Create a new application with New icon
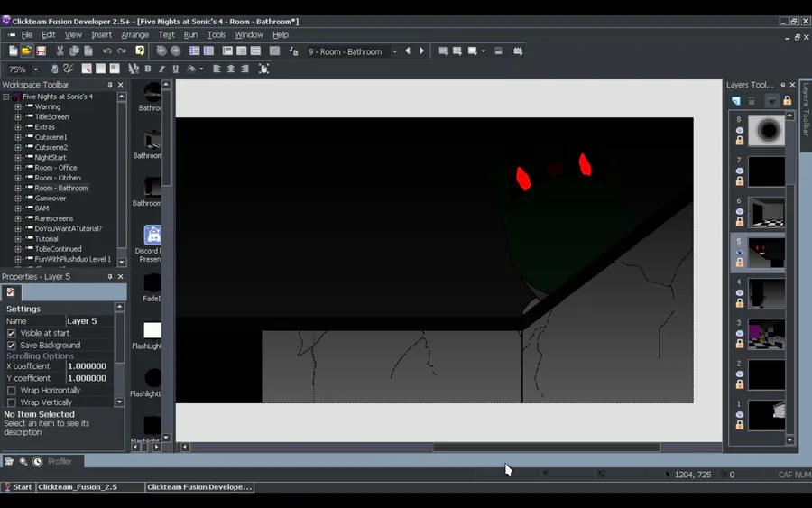The height and width of the screenshot is (508, 812). [x=13, y=51]
